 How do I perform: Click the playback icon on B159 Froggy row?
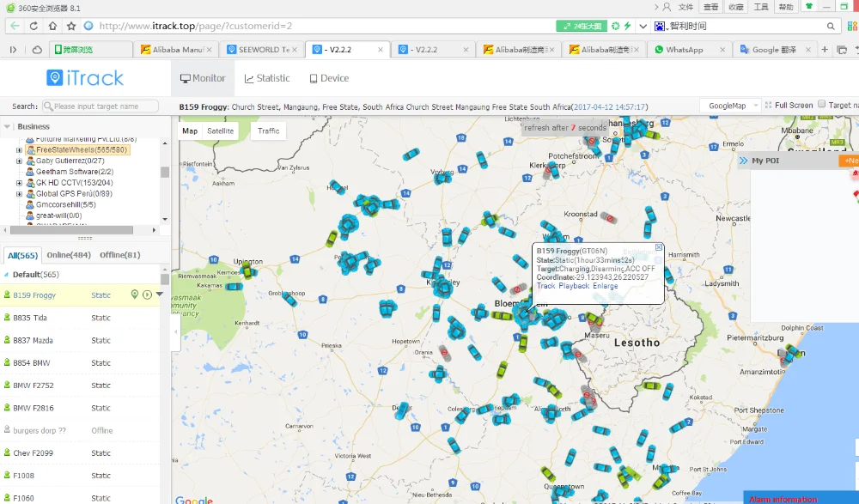pos(147,295)
